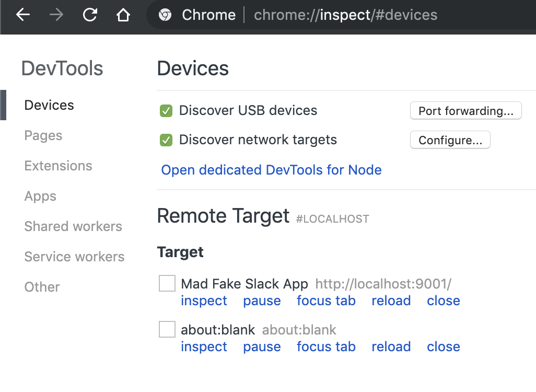Go to Service workers section
The image size is (536, 392).
(x=74, y=257)
